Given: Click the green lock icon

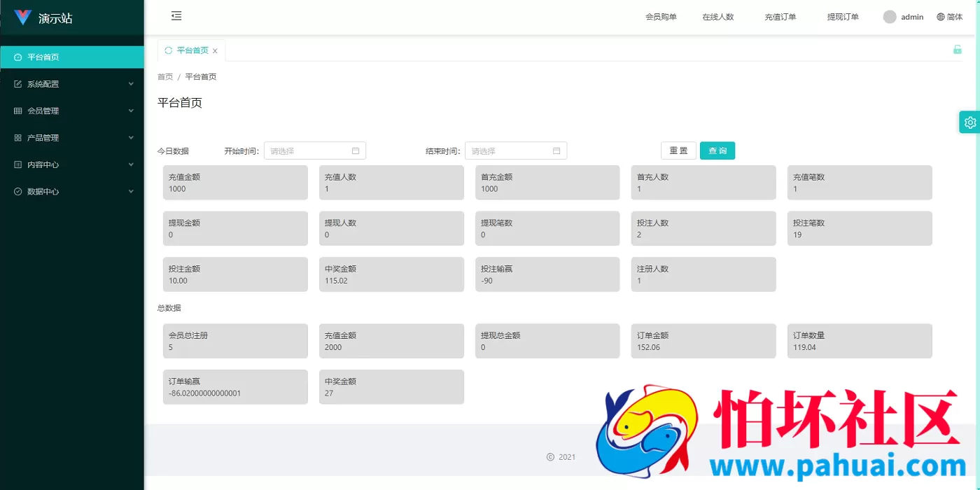Looking at the screenshot, I should click(958, 49).
